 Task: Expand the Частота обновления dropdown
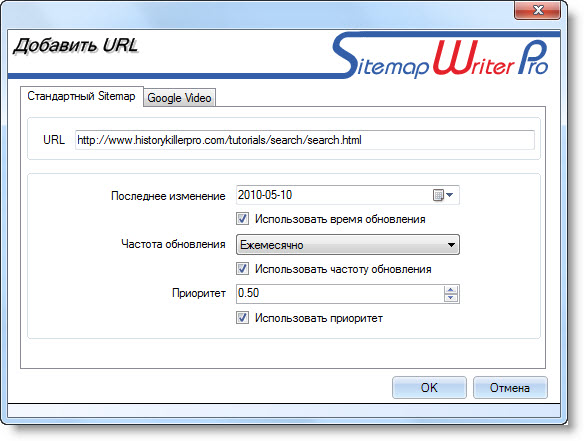point(451,245)
